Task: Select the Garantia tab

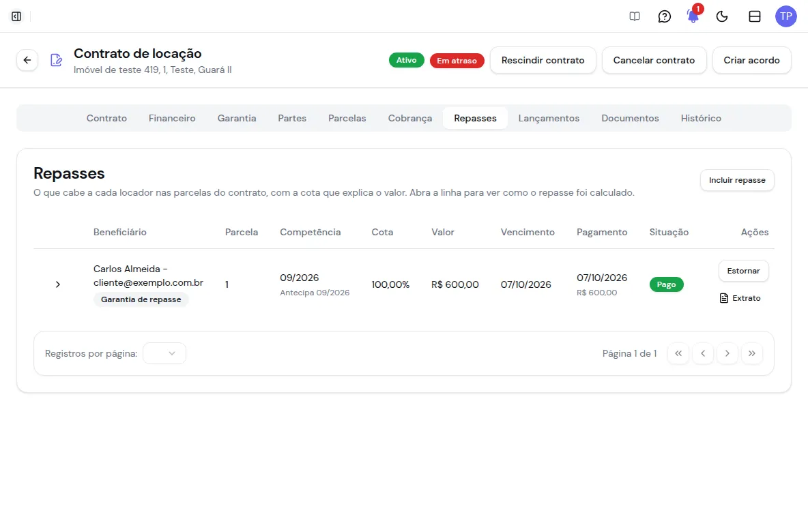Action: tap(237, 118)
